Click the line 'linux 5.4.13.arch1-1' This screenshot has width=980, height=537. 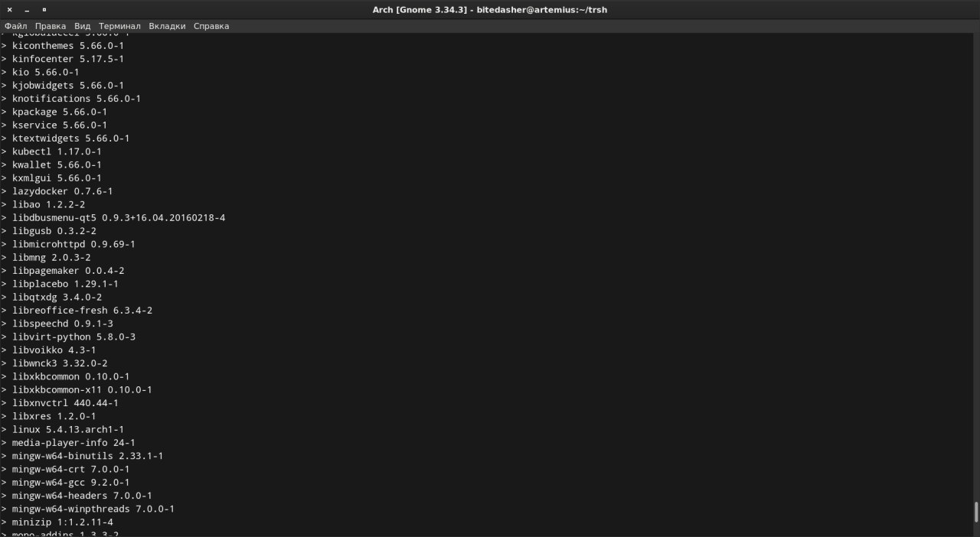click(68, 430)
